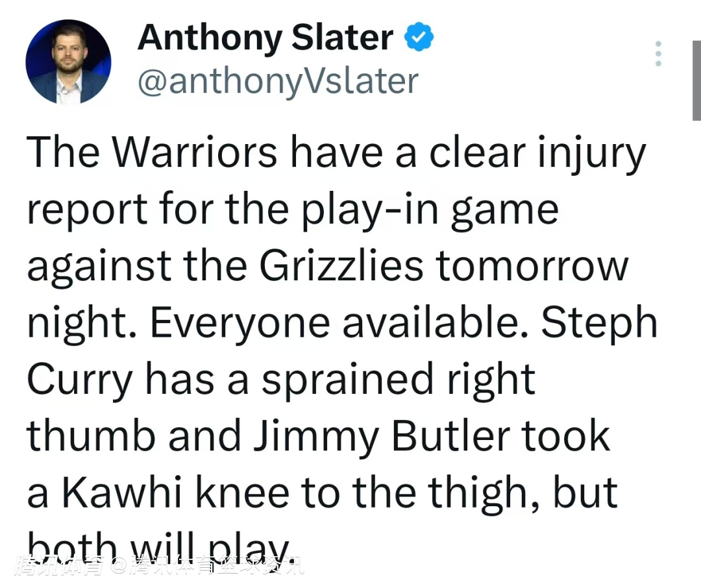Image resolution: width=701 pixels, height=588 pixels.
Task: Click the Chinese watermark text at the bottom
Action: point(158,566)
